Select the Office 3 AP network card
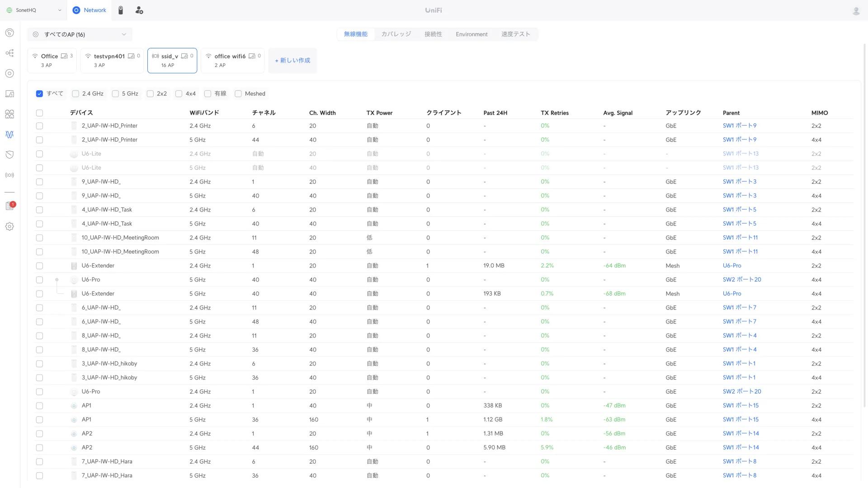The image size is (868, 488). tap(52, 61)
